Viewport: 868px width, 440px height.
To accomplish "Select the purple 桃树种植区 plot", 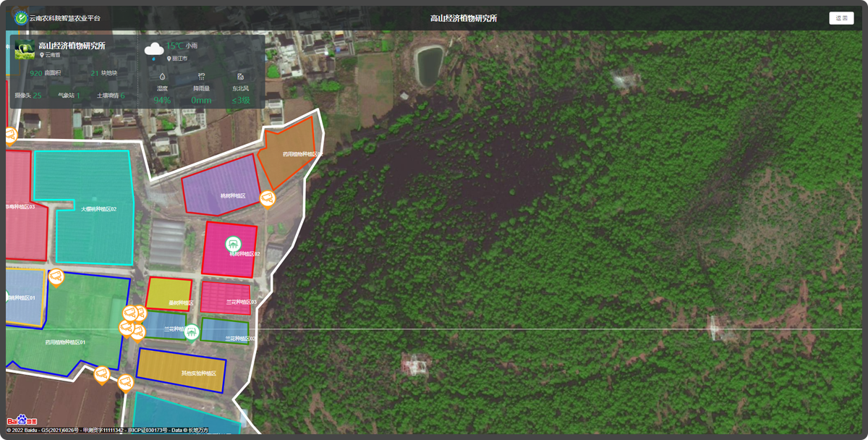I will tap(221, 185).
